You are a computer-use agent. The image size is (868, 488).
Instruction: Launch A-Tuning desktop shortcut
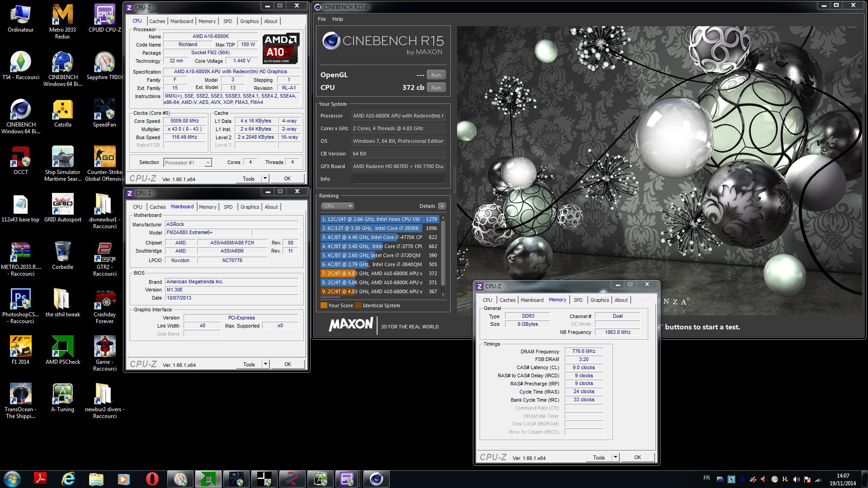[62, 398]
